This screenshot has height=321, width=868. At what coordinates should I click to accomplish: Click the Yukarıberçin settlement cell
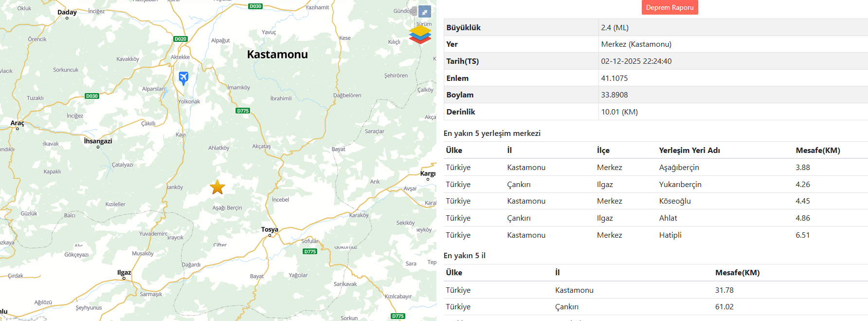point(680,185)
